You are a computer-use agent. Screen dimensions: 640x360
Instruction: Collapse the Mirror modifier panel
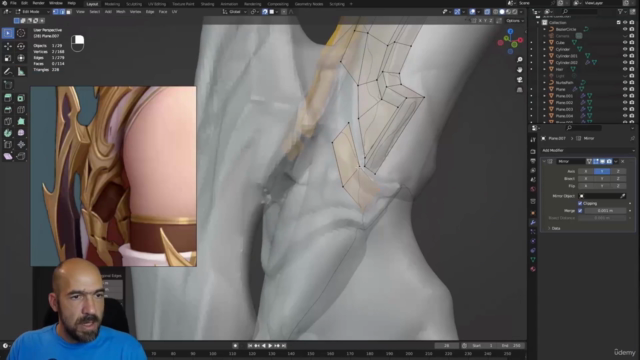coord(544,161)
